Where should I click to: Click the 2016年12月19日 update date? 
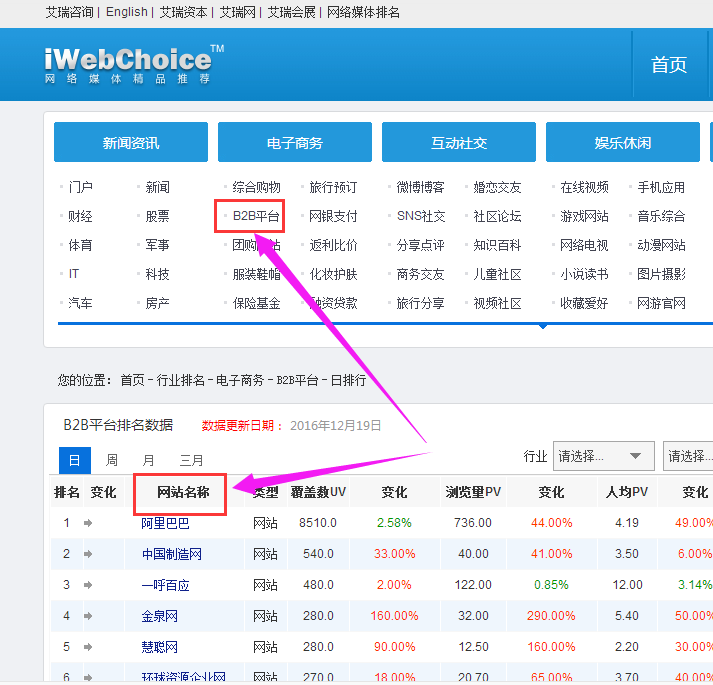coord(336,425)
